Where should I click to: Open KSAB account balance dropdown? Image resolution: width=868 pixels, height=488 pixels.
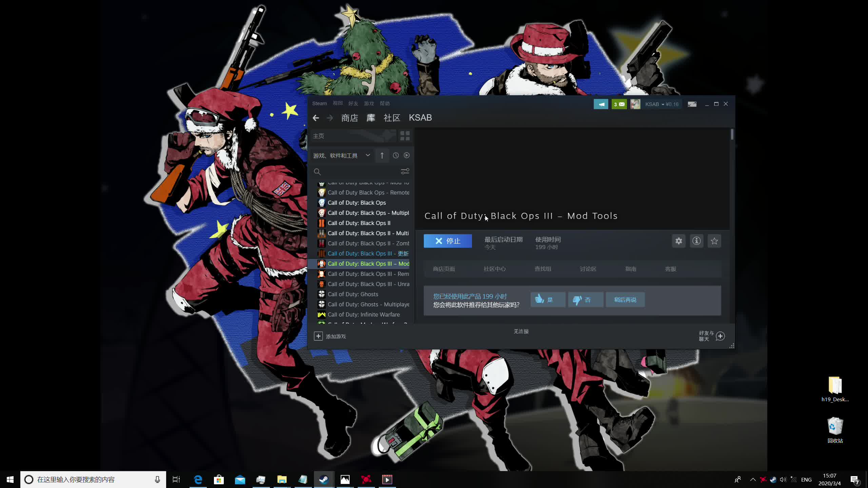pyautogui.click(x=662, y=104)
